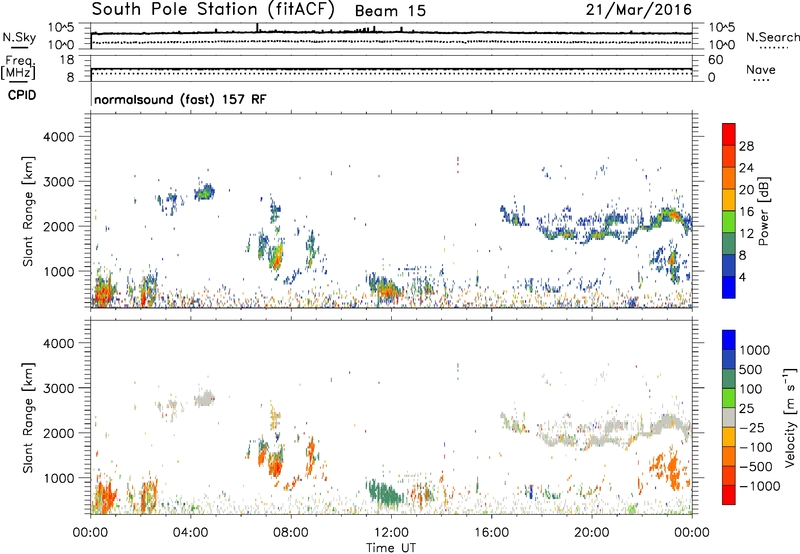800x554 pixels.
Task: Click the red top segment of Power color bar
Action: click(729, 134)
